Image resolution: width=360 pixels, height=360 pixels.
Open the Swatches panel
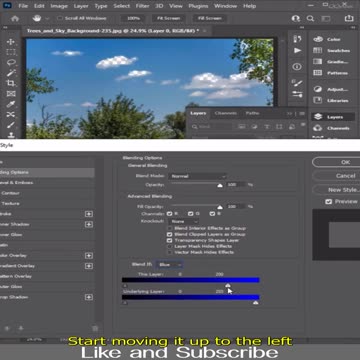point(331,50)
